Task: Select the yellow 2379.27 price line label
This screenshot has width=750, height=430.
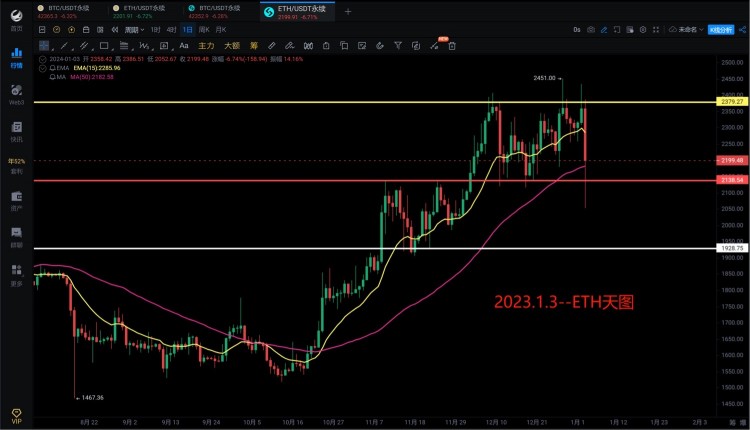Action: [x=732, y=102]
